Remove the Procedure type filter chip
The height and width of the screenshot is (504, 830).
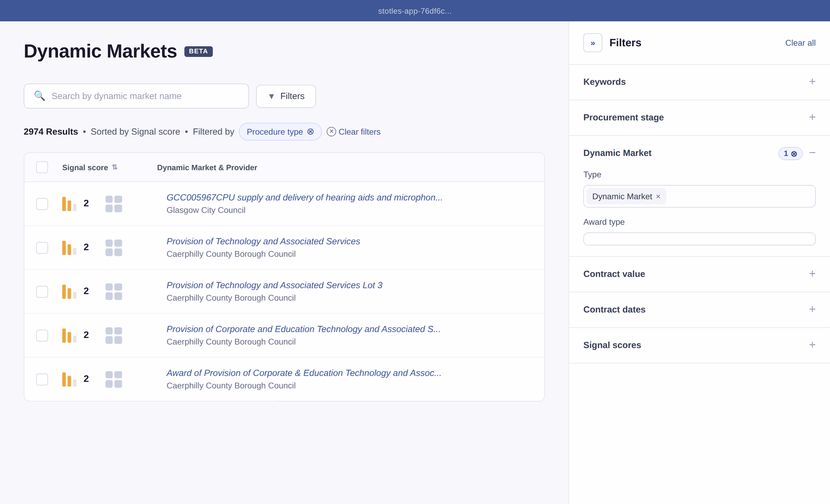pyautogui.click(x=310, y=132)
